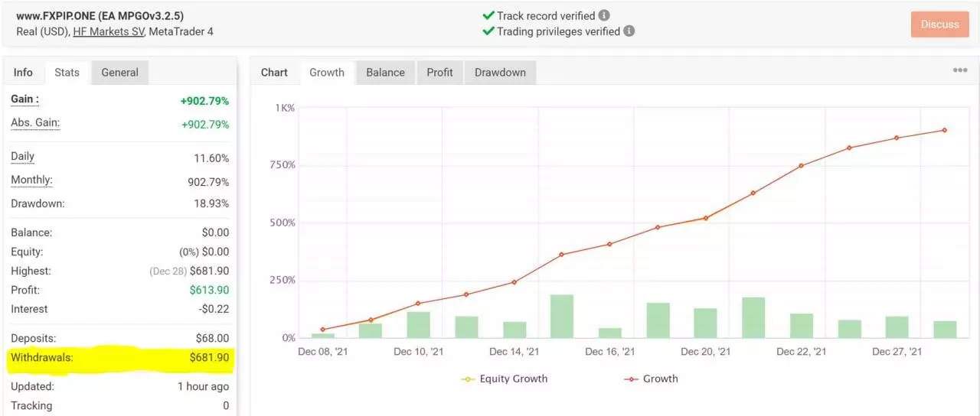
Task: Open the Drawdown chart tab
Action: point(500,73)
